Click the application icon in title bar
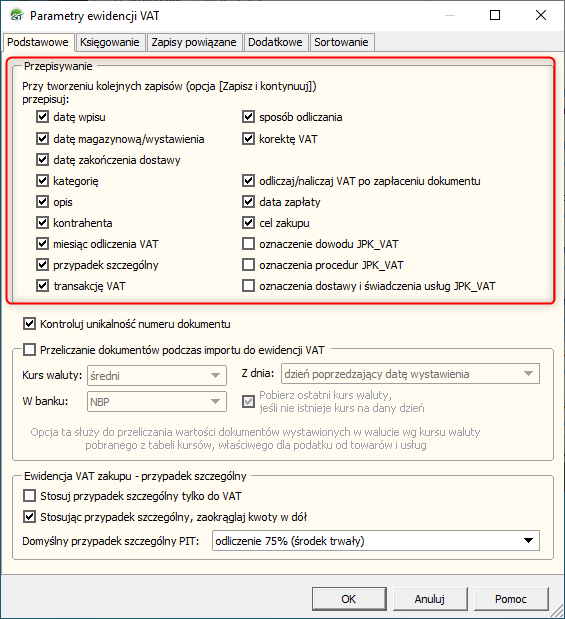This screenshot has height=619, width=565. tap(17, 15)
